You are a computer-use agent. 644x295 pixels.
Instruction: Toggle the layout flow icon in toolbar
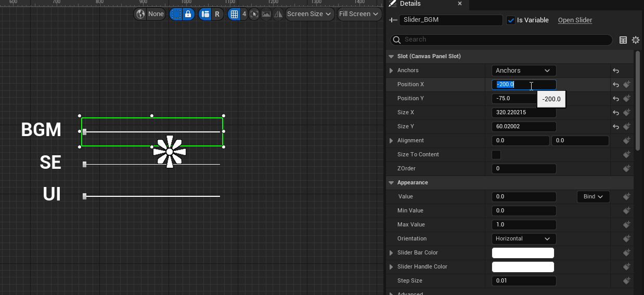205,14
